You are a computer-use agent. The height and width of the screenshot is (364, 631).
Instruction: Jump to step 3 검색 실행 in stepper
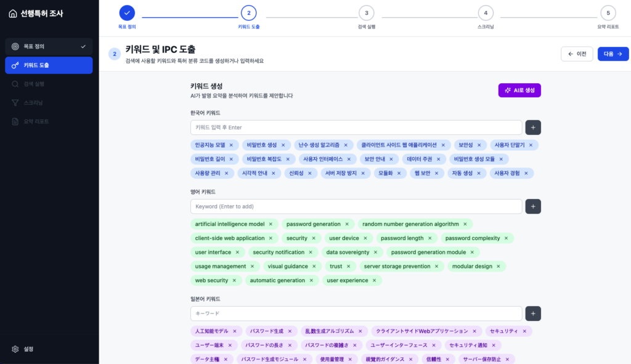tap(366, 13)
